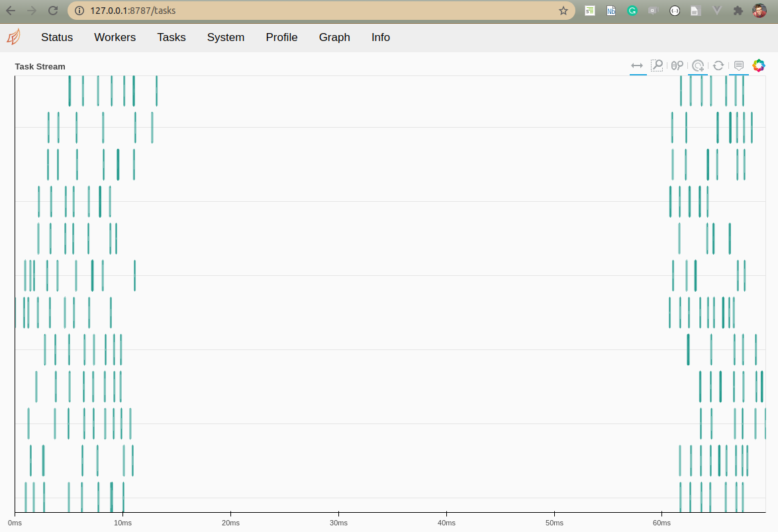Open the gray video chat extension
The width and height of the screenshot is (778, 532).
tap(653, 11)
